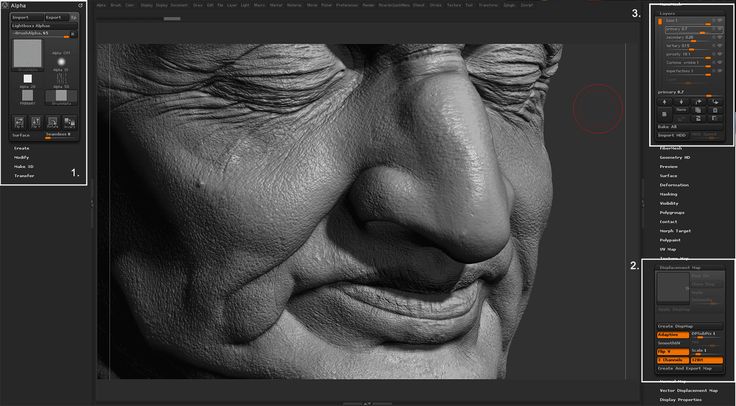Adjust the secondary layer intensity slider
The width and height of the screenshot is (736, 406).
tap(688, 38)
